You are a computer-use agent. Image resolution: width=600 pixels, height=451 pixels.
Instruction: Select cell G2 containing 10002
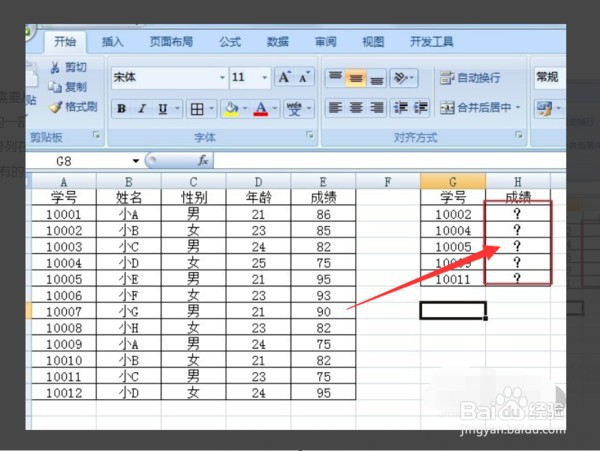453,214
